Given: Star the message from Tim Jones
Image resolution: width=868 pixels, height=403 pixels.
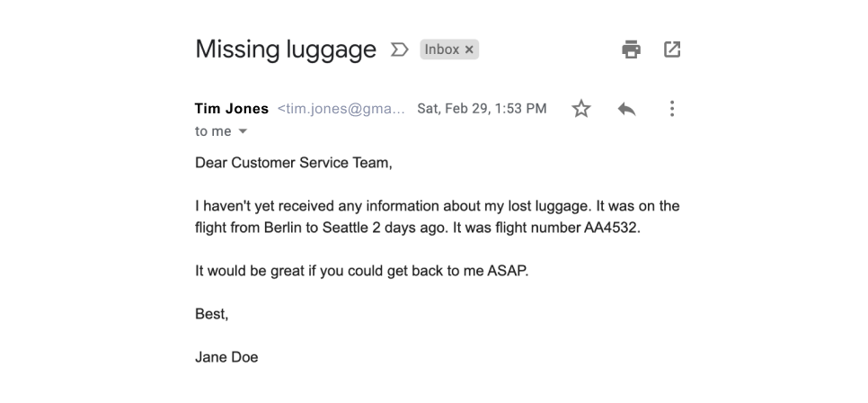Looking at the screenshot, I should click(x=581, y=108).
